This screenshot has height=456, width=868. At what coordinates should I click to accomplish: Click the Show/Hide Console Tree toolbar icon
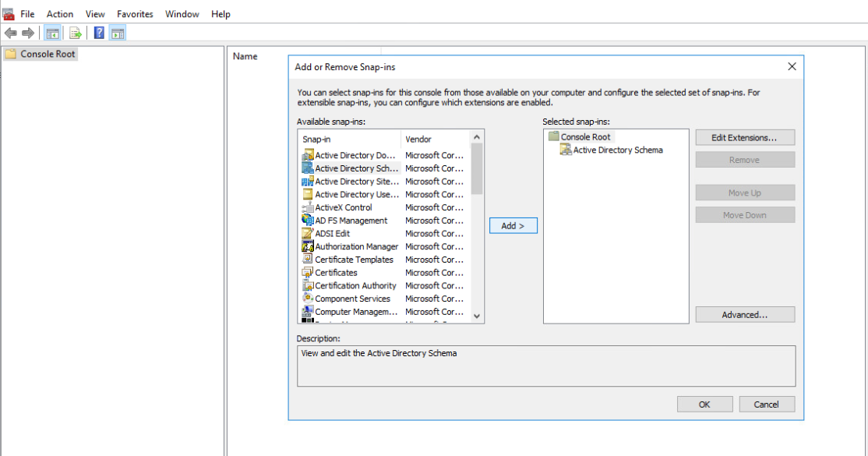(52, 33)
